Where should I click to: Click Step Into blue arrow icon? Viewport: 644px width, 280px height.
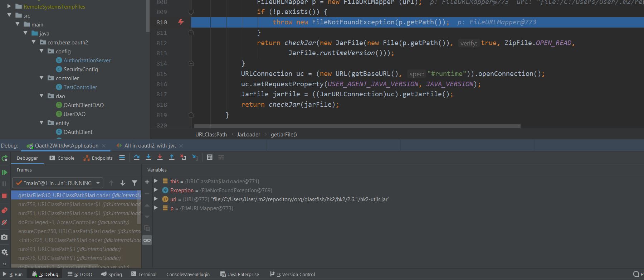[x=148, y=158]
